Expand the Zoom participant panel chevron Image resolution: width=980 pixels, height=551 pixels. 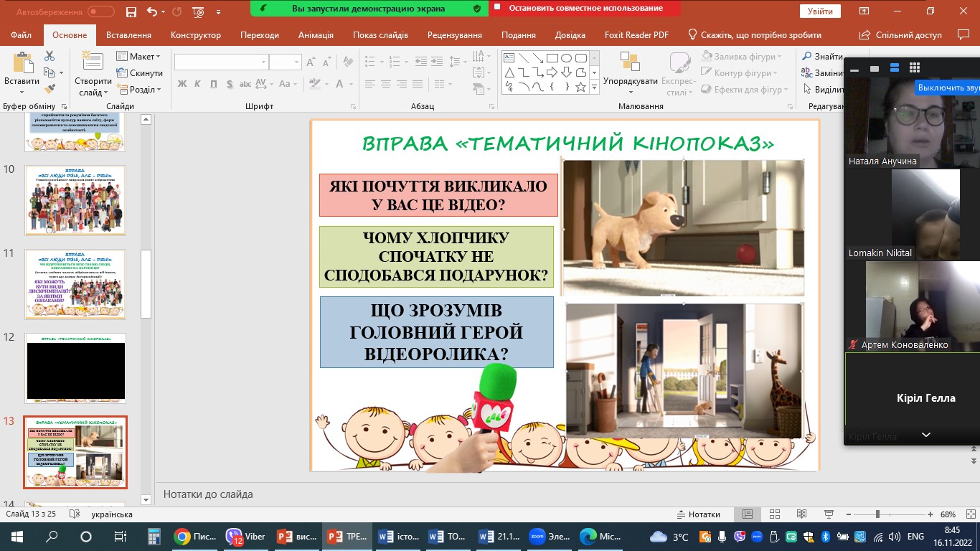[x=926, y=435]
